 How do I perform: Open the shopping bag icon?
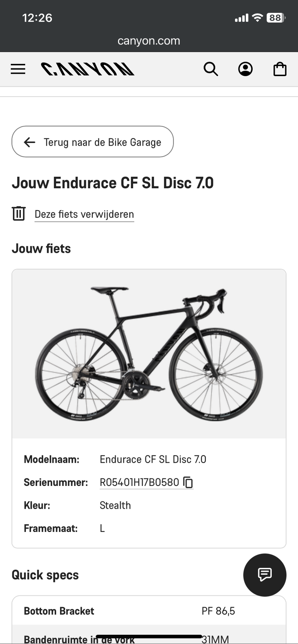[280, 70]
